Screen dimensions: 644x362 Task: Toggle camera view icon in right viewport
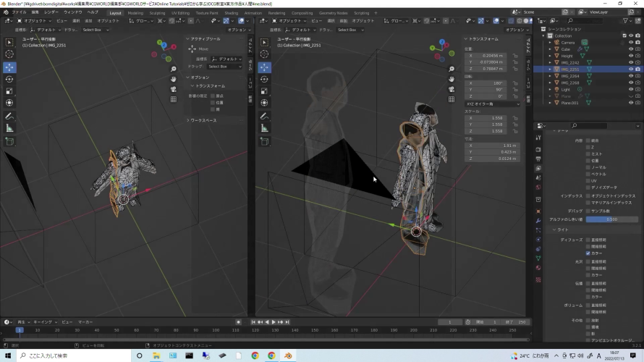[452, 89]
